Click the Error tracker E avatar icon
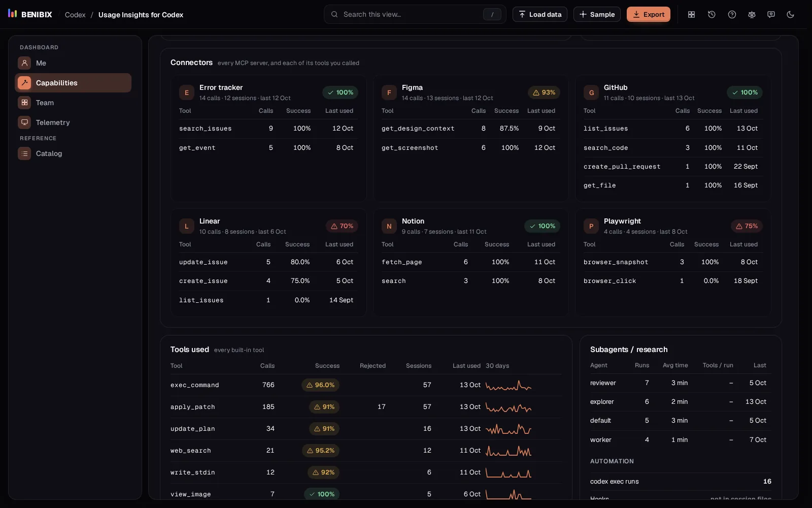The height and width of the screenshot is (508, 812). (x=186, y=92)
